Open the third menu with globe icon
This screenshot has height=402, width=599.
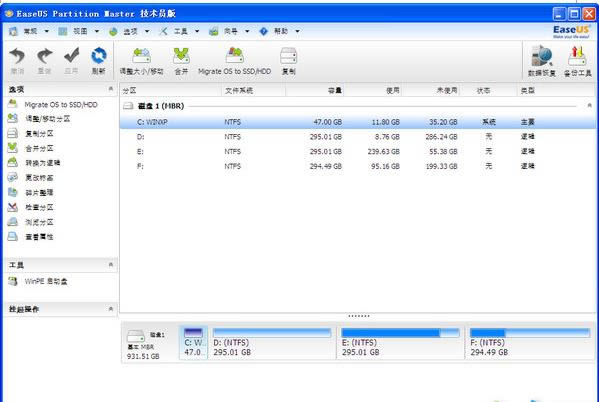point(129,31)
